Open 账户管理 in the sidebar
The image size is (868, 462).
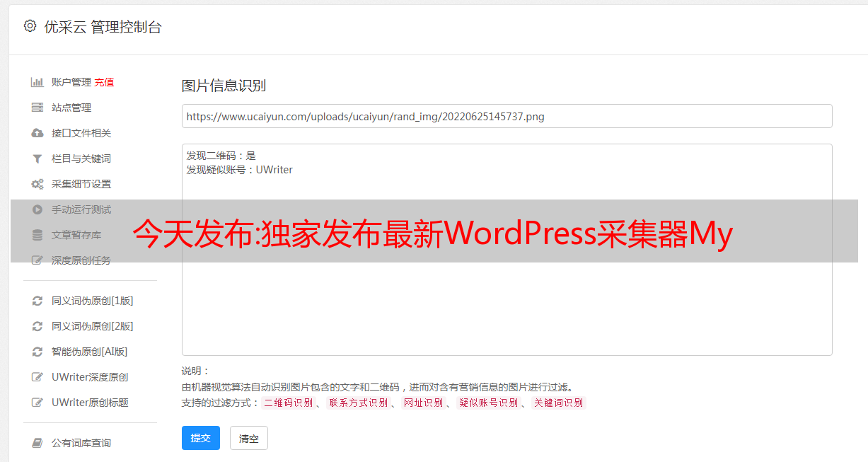(x=71, y=82)
